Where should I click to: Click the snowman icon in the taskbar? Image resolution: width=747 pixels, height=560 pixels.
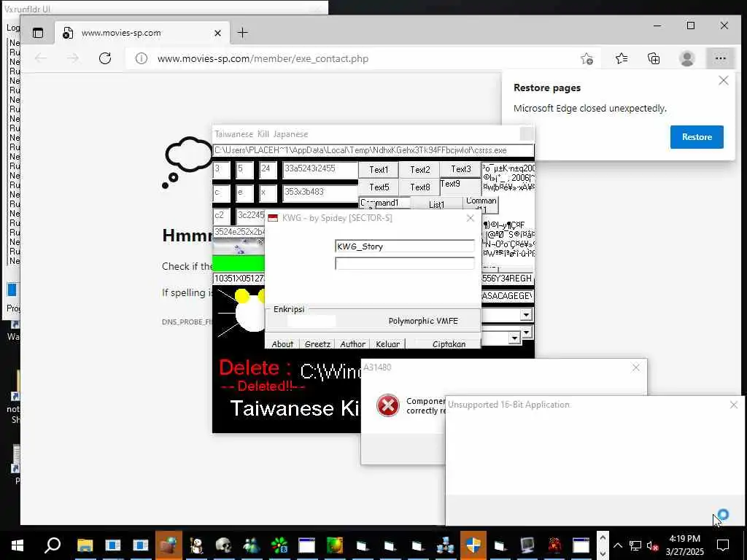[196, 545]
